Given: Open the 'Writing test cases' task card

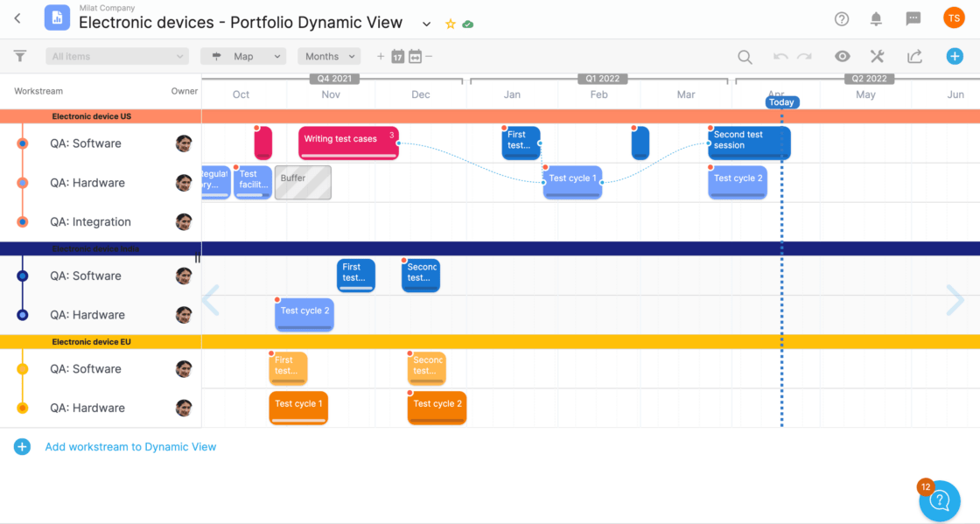Looking at the screenshot, I should click(x=347, y=142).
